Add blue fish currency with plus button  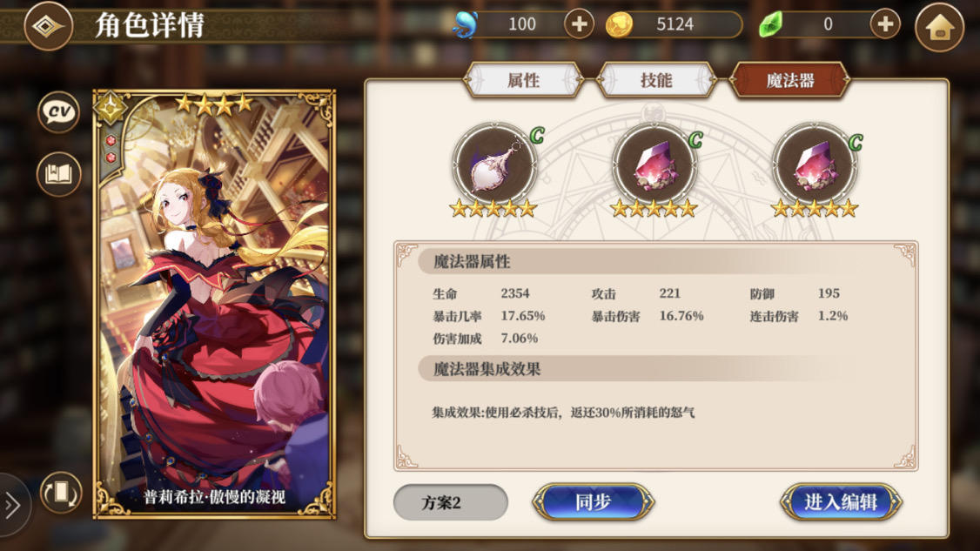[579, 24]
